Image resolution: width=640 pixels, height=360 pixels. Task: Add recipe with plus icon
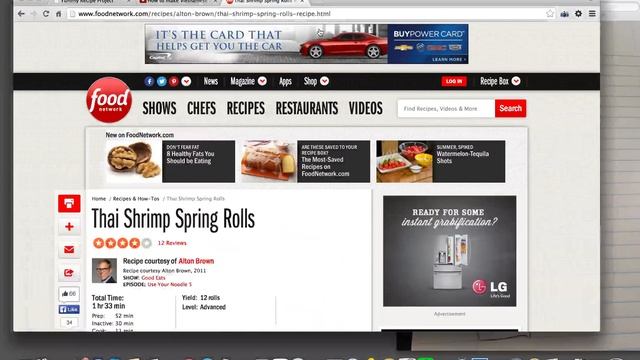(x=69, y=227)
